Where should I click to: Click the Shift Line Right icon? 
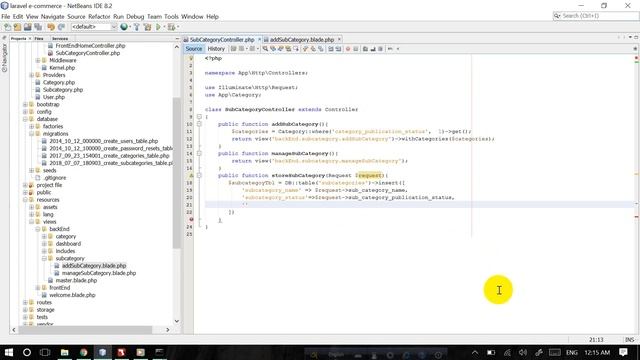point(338,49)
